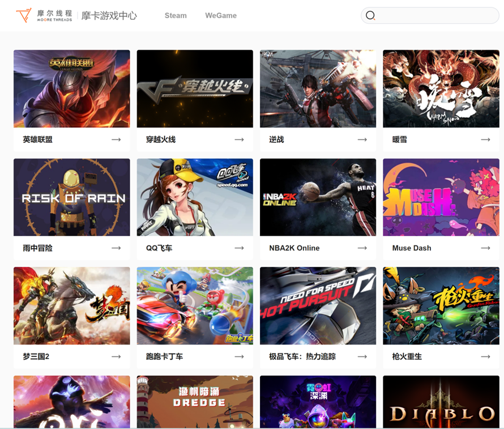The height and width of the screenshot is (429, 504).
Task: Click the arrow on 极品飞车：热力追踪 card
Action: [362, 356]
